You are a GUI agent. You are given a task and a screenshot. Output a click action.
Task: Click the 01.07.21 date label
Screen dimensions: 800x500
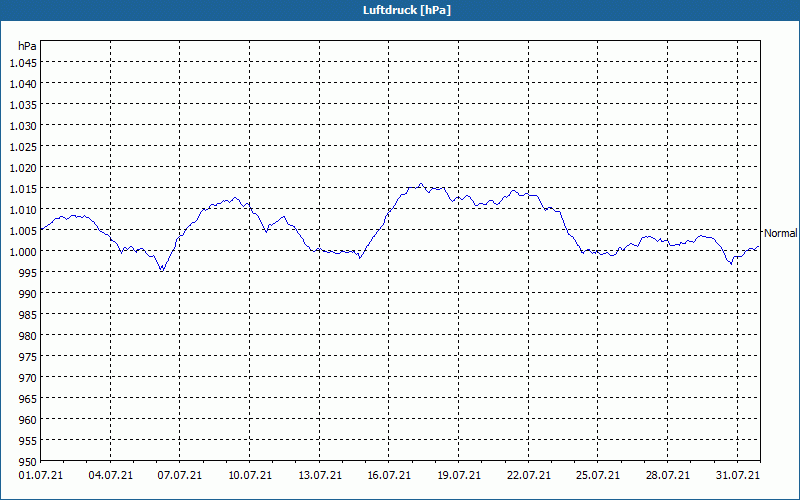[x=41, y=476]
